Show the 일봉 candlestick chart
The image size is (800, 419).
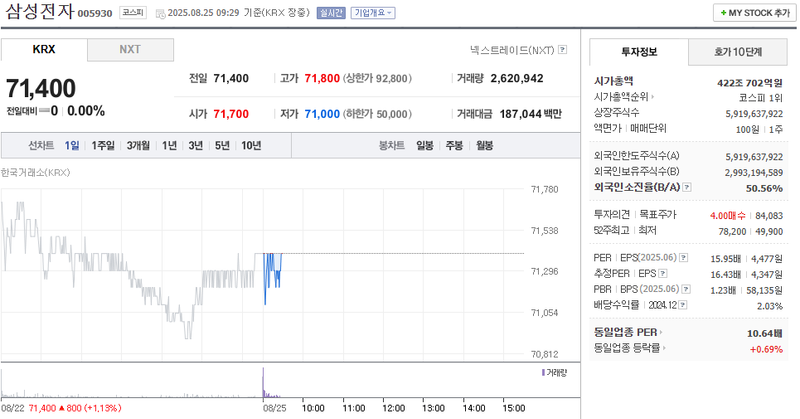click(424, 146)
